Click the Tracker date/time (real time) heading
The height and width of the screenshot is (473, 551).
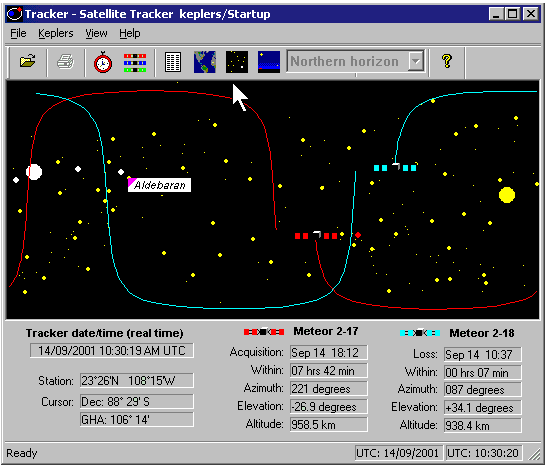[104, 333]
